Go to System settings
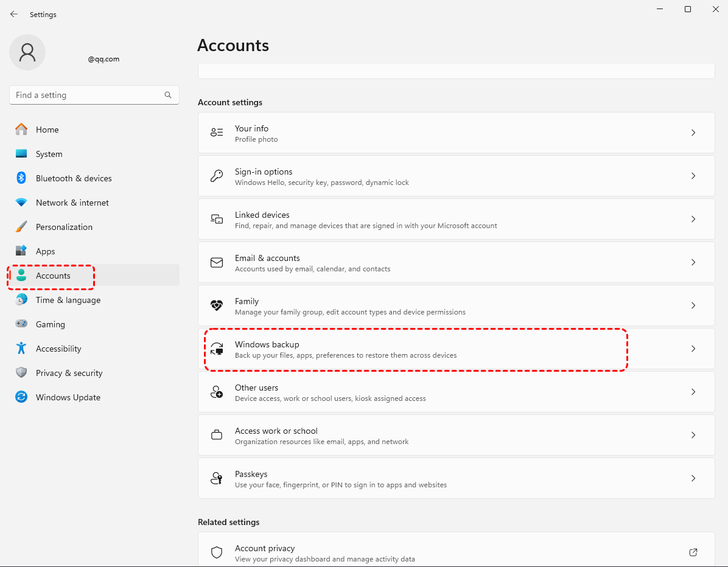The width and height of the screenshot is (728, 567). [94, 153]
